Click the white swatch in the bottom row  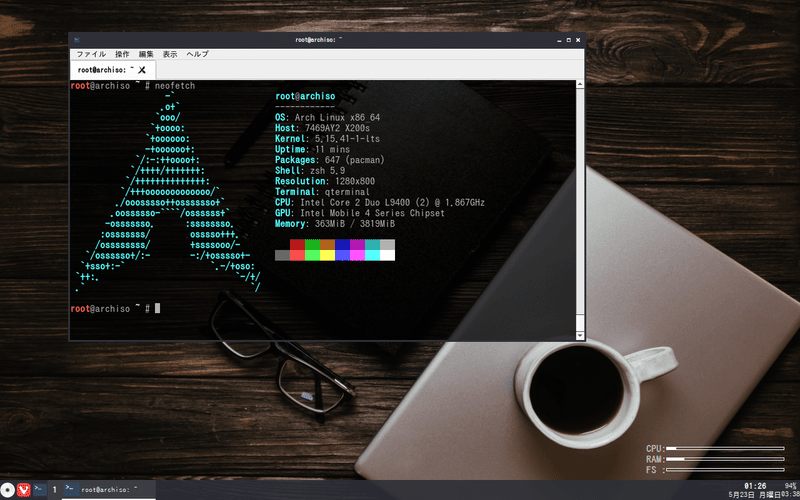tap(387, 255)
